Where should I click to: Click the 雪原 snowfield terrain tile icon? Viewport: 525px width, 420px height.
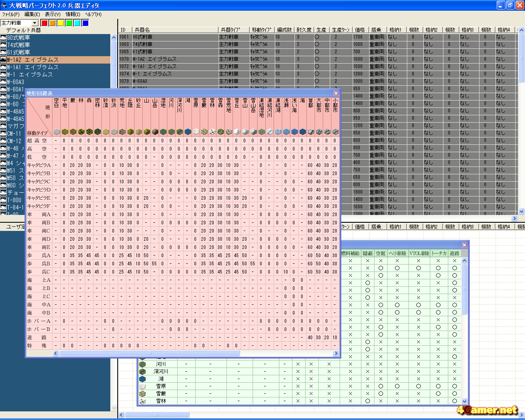[x=196, y=132]
